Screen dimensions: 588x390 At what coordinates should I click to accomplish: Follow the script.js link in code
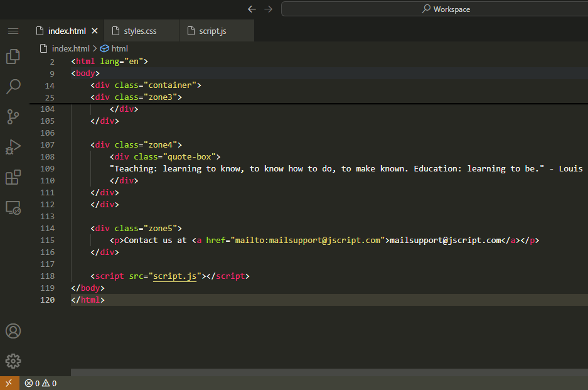click(x=175, y=276)
